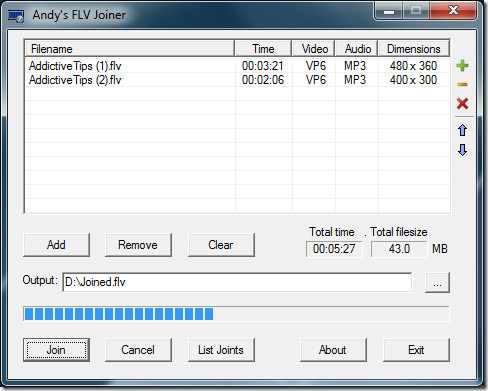The width and height of the screenshot is (488, 391).
Task: Click the Cancel button
Action: click(x=138, y=350)
